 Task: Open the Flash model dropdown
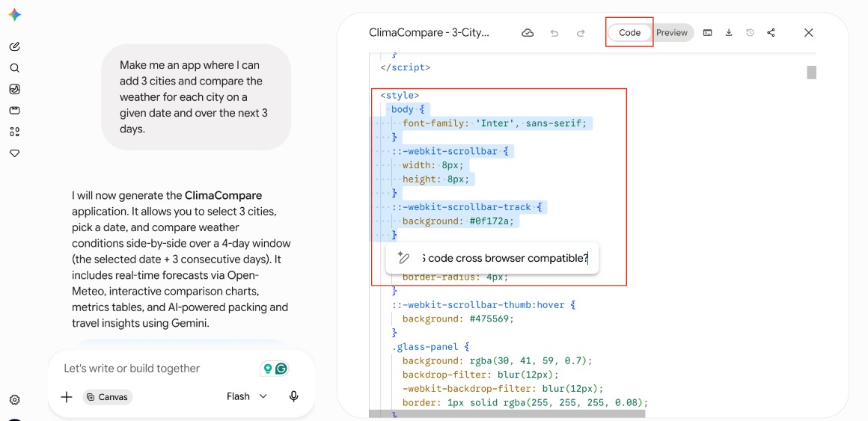coord(247,396)
